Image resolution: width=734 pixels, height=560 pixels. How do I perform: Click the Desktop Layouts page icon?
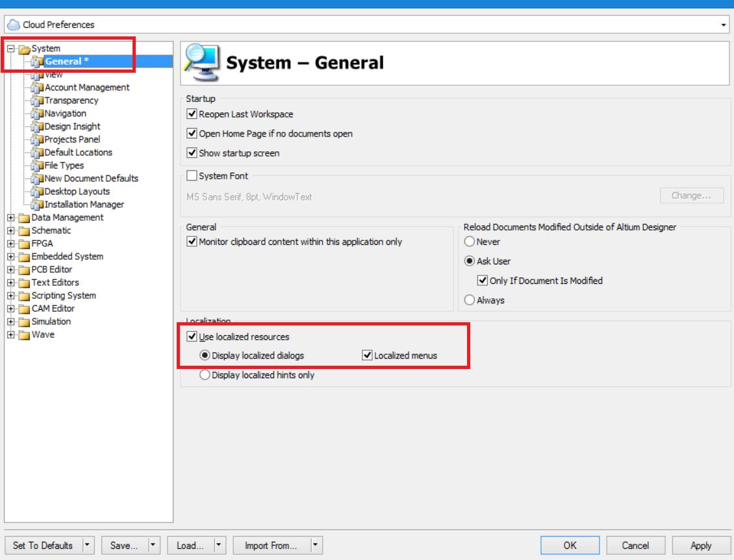(x=37, y=192)
